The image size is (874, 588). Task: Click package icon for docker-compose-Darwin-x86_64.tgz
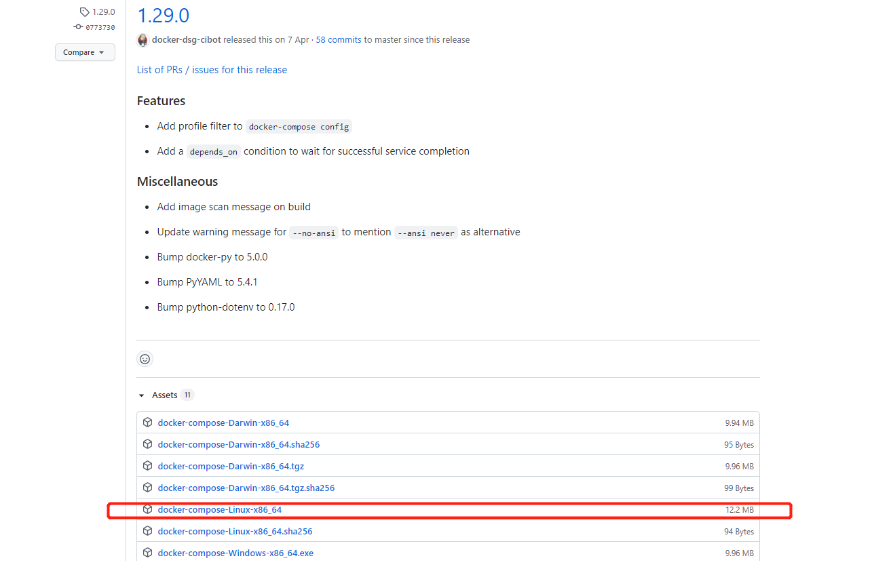147,466
